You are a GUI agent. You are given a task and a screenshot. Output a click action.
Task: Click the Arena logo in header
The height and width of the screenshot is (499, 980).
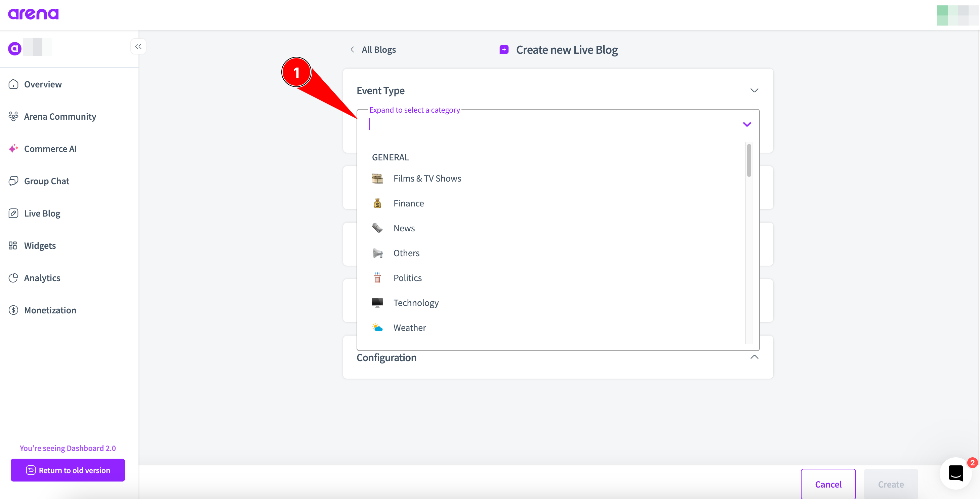click(34, 14)
